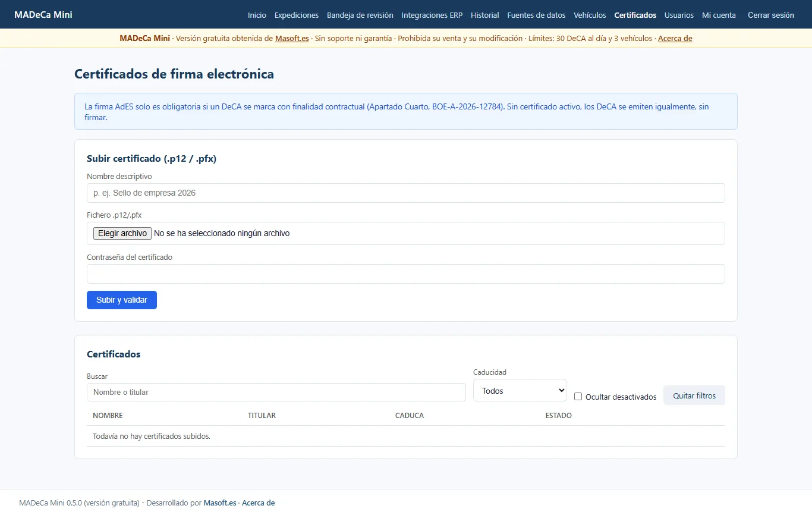
Task: Click the CADUCA column header
Action: 410,415
